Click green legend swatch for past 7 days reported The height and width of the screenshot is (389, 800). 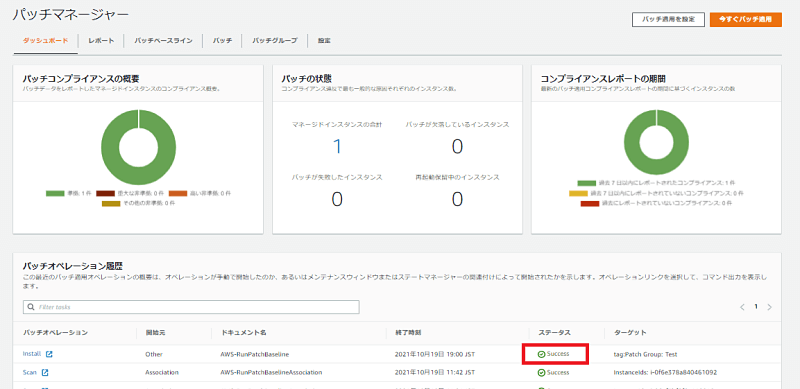coord(587,183)
